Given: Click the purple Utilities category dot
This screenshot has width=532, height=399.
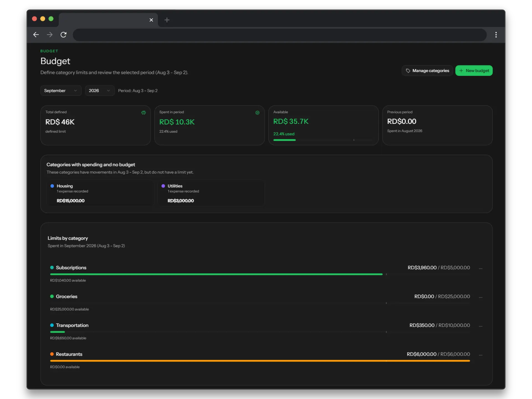Looking at the screenshot, I should (163, 186).
